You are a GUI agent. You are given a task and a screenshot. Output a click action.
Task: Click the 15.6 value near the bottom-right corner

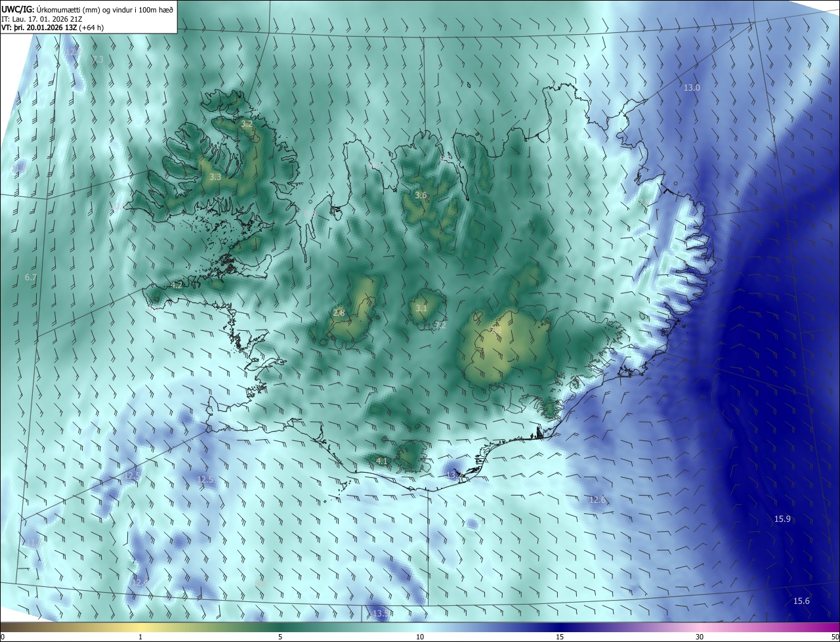click(x=801, y=601)
